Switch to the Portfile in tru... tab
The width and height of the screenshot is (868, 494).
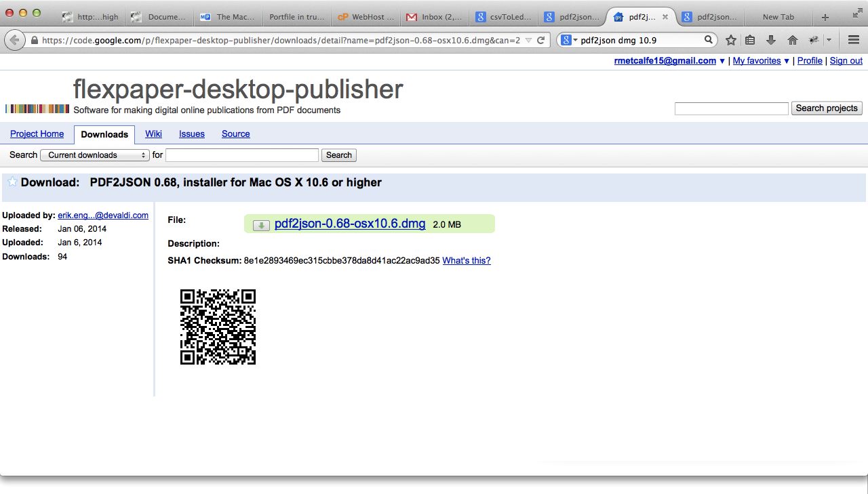tap(296, 17)
